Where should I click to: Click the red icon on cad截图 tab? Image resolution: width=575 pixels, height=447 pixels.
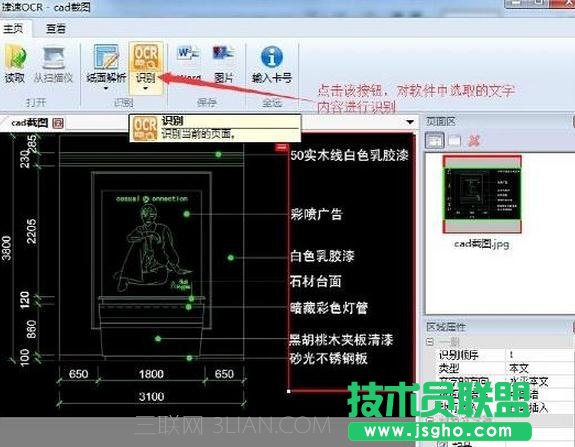(x=58, y=123)
